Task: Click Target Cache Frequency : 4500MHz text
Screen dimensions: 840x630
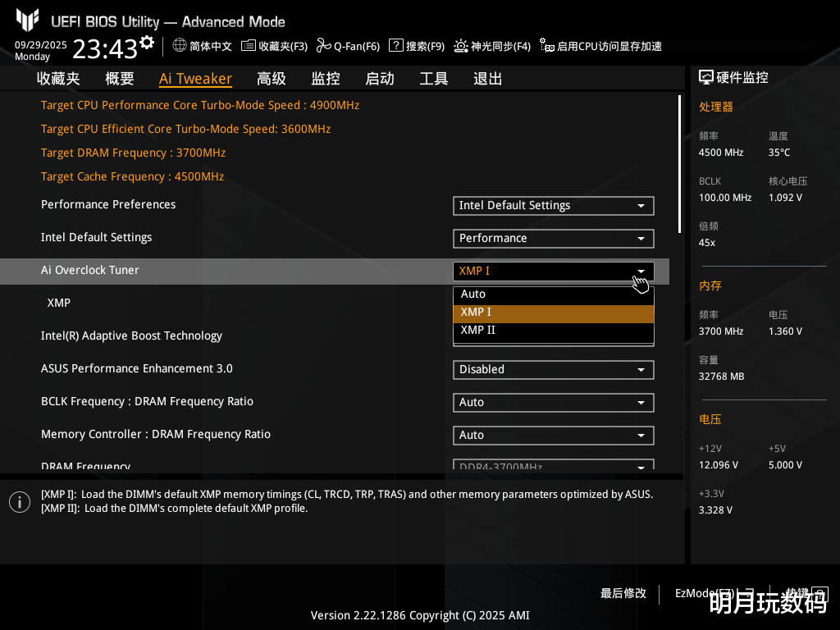Action: pyautogui.click(x=132, y=176)
